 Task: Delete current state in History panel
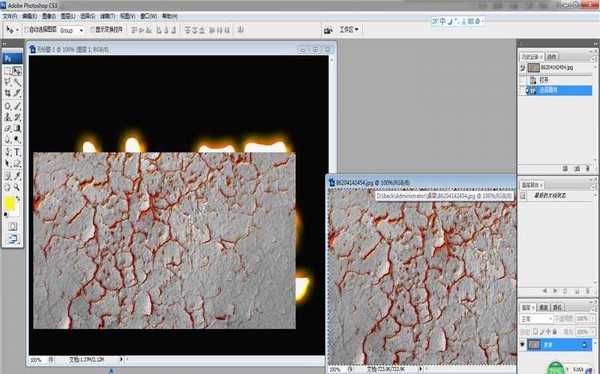(x=588, y=168)
